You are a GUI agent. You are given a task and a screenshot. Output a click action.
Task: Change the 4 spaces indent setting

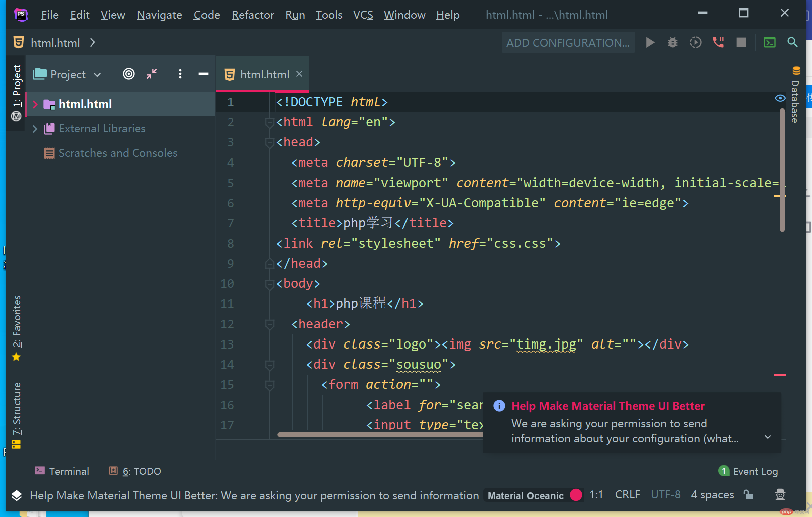pos(712,495)
